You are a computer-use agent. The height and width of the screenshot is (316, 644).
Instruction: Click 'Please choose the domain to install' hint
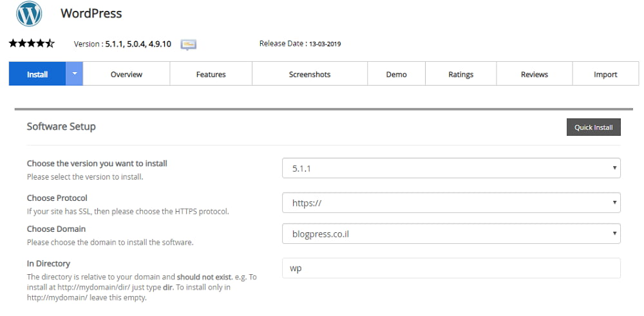click(x=110, y=242)
